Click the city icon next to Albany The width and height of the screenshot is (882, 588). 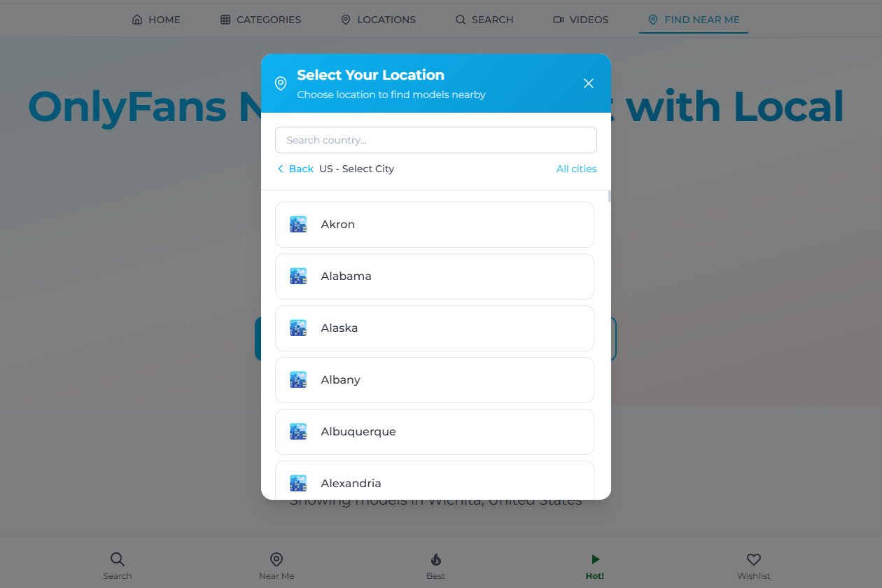(x=298, y=380)
